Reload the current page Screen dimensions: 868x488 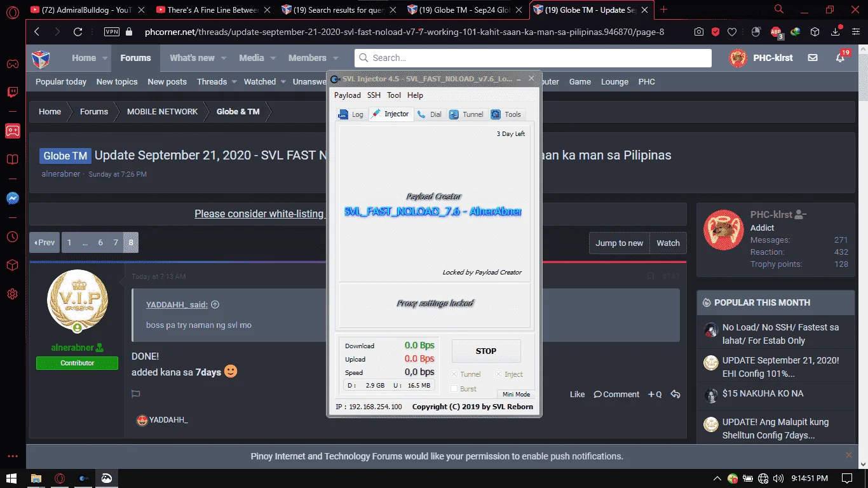pos(78,32)
